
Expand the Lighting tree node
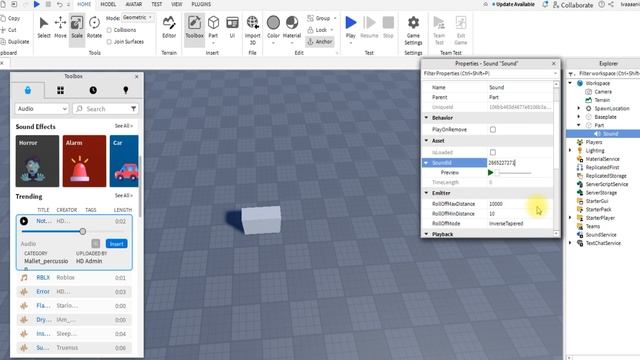(x=571, y=150)
